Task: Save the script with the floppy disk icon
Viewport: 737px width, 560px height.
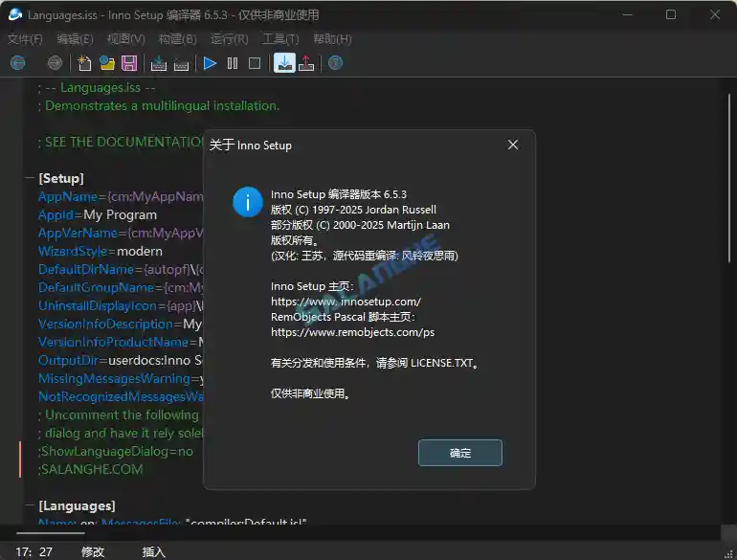Action: tap(129, 63)
